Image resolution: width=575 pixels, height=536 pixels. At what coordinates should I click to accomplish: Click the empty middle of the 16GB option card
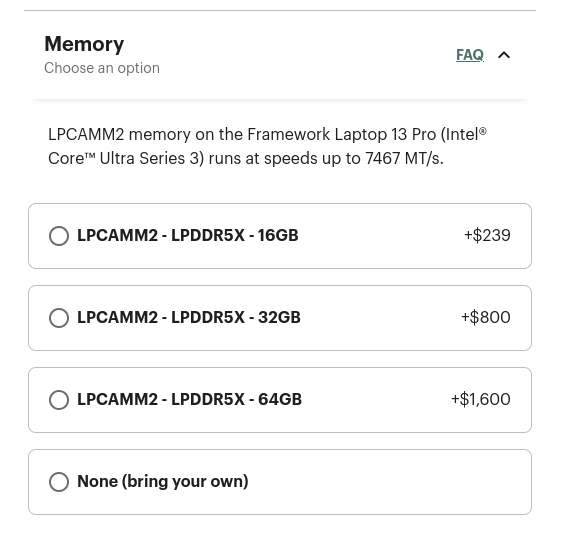[381, 236]
